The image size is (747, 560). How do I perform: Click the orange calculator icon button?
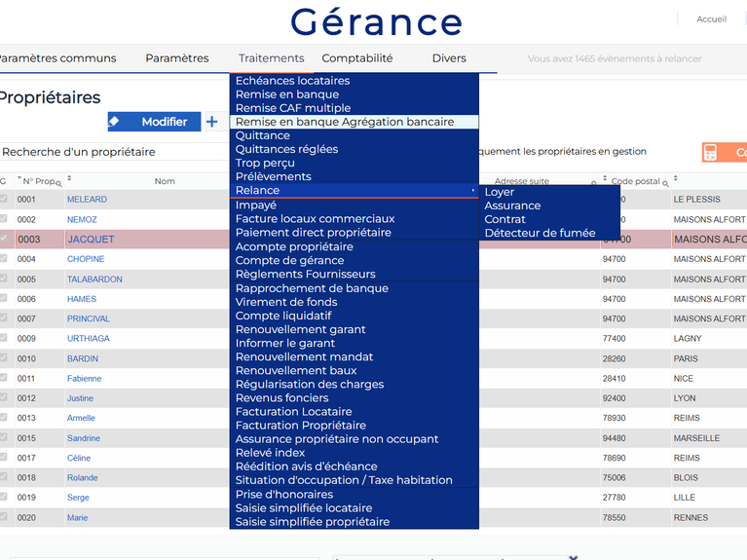point(711,153)
